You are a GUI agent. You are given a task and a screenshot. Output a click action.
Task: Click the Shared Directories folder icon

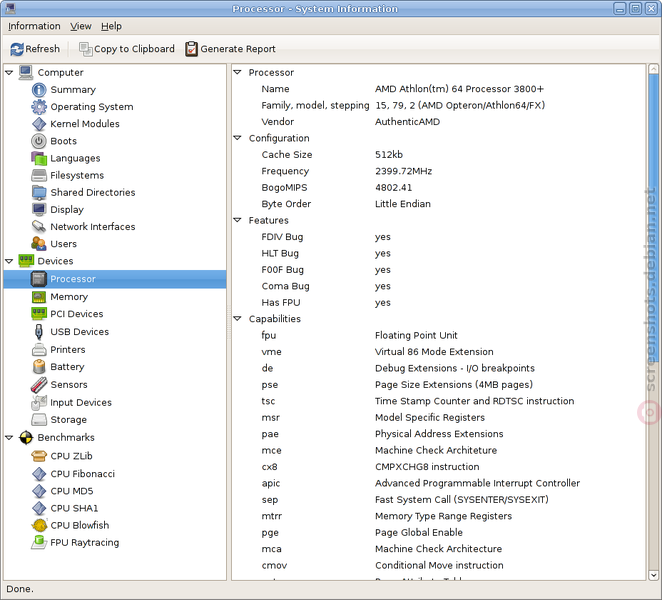click(39, 193)
